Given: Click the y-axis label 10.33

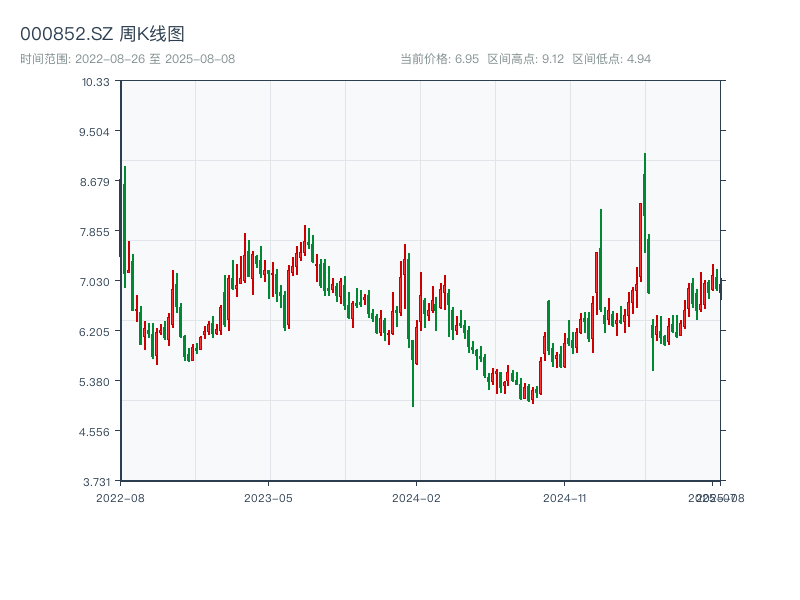Looking at the screenshot, I should 96,82.
